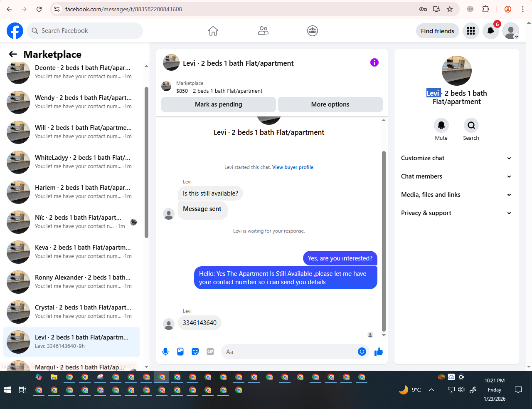Click Find friends button
The image size is (532, 409).
click(x=438, y=31)
